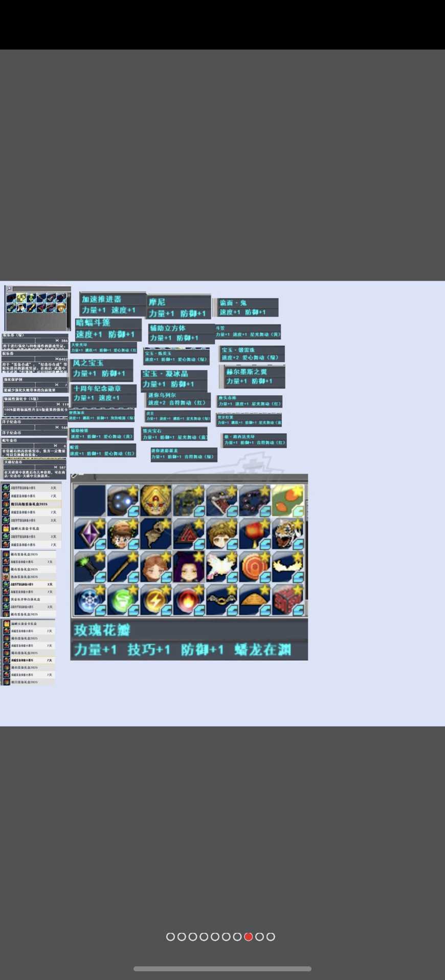Click the boy with brown hat icon
Screen dimensions: 445x980
(x=123, y=534)
